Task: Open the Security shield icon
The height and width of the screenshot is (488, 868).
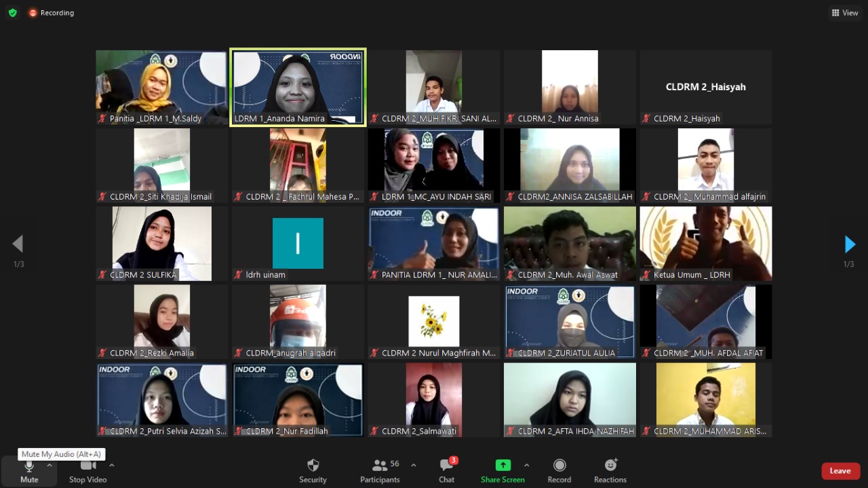Action: [313, 466]
